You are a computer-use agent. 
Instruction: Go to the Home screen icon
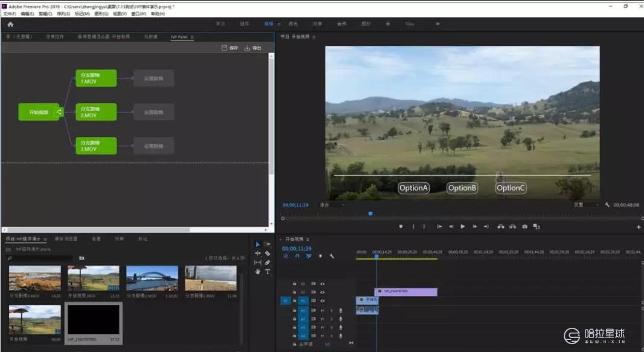click(10, 24)
